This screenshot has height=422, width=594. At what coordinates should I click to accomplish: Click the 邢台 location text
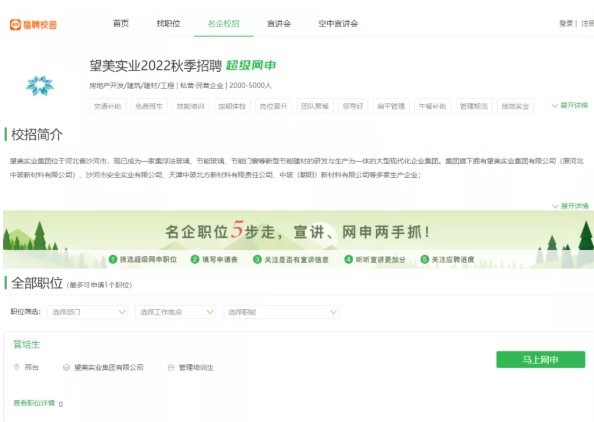[31, 367]
